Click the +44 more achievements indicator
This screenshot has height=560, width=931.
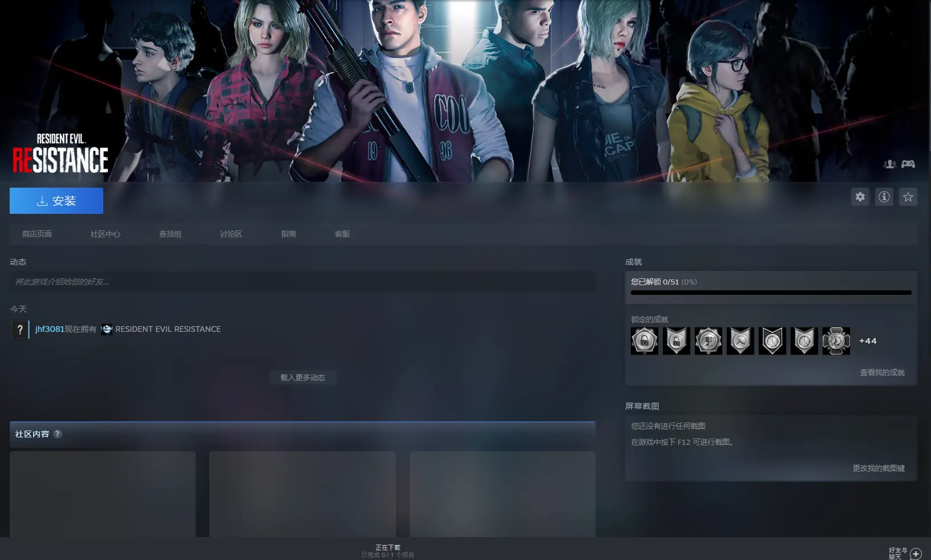(x=868, y=341)
